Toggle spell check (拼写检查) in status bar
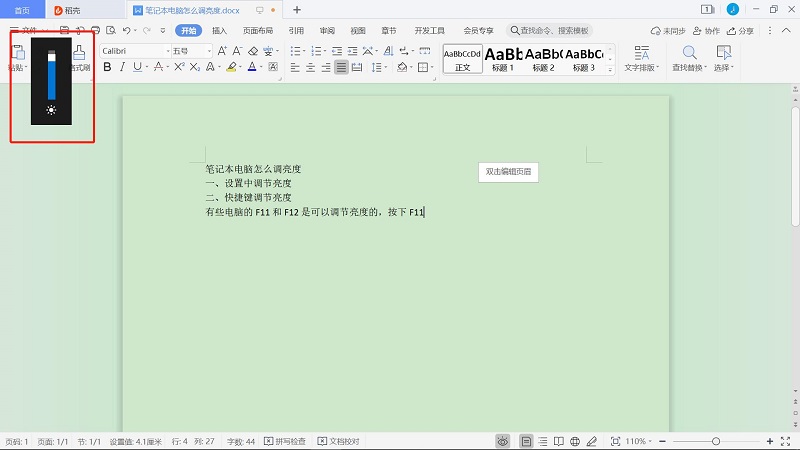 click(x=287, y=441)
